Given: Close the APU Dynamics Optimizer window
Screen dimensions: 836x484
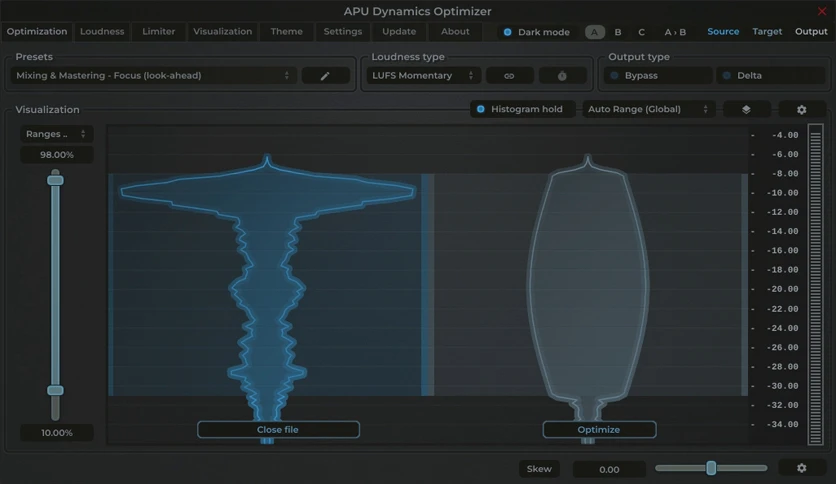Looking at the screenshot, I should pyautogui.click(x=822, y=11).
